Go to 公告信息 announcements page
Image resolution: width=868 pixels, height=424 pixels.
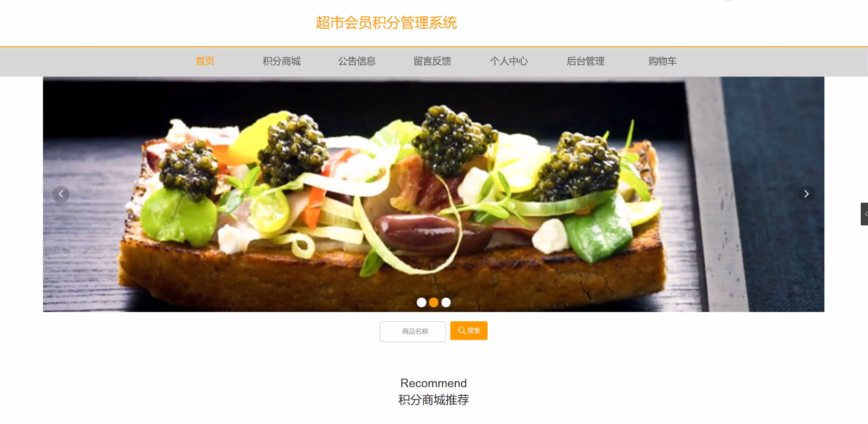pos(357,61)
